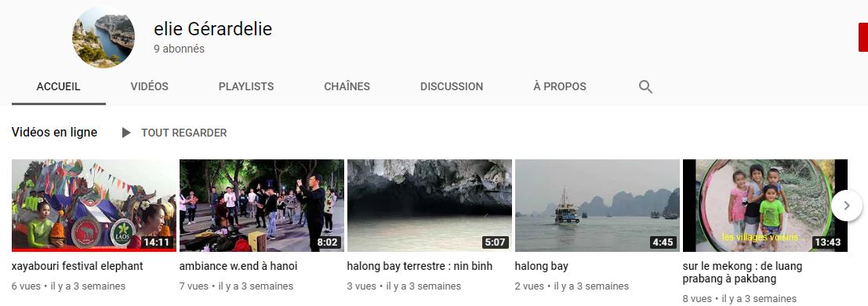Image resolution: width=868 pixels, height=306 pixels.
Task: Switch to the VIDÉOS tab
Action: coord(150,86)
